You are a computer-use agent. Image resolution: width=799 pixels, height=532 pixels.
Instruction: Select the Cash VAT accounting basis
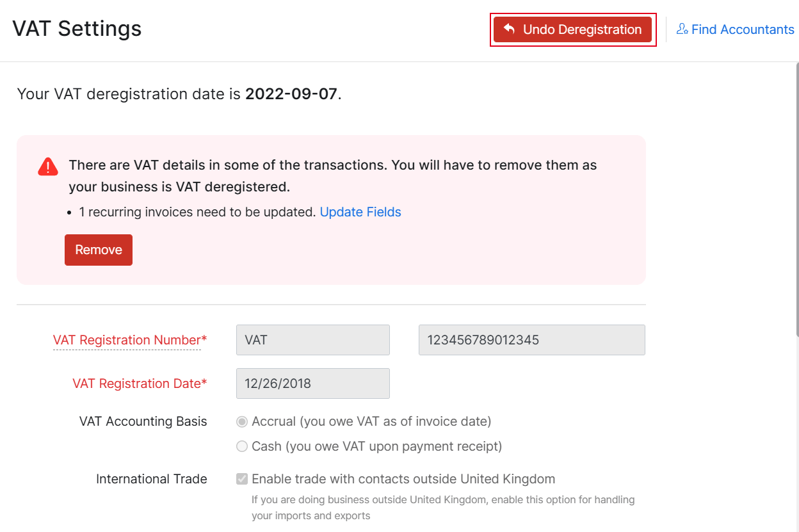tap(242, 446)
